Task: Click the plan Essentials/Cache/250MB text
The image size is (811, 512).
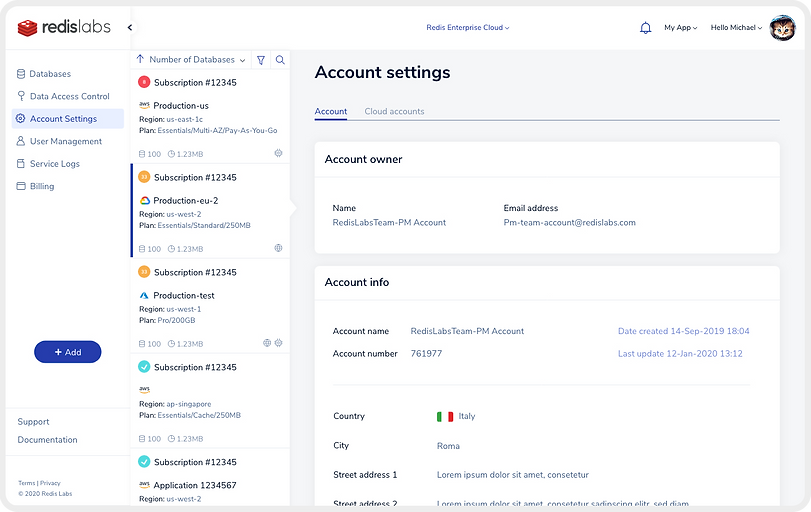Action: pos(199,415)
